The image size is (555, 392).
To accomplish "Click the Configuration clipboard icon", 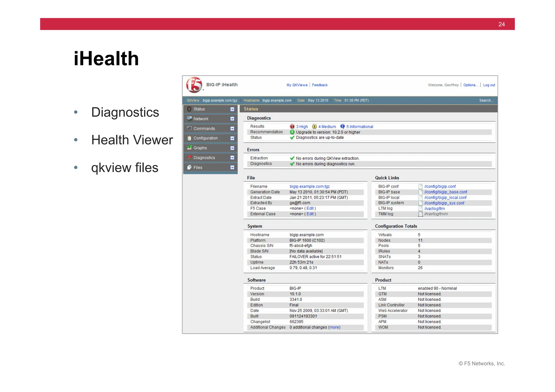I will pyautogui.click(x=189, y=138).
